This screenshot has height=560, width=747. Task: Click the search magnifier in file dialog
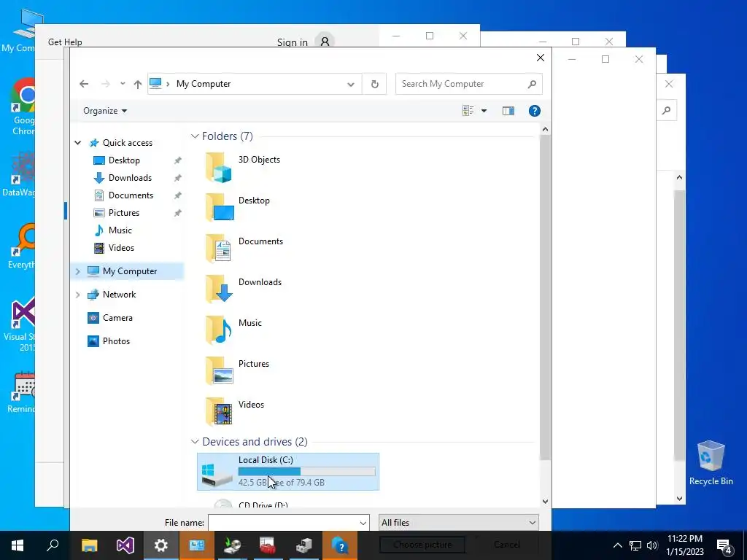[x=532, y=84]
